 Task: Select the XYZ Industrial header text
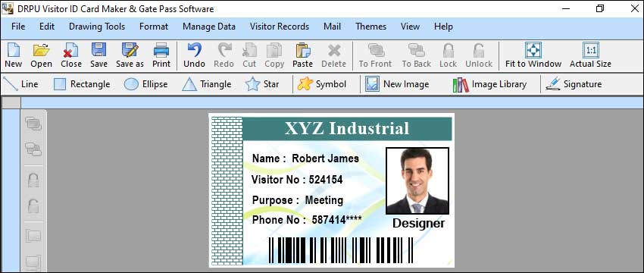[347, 129]
